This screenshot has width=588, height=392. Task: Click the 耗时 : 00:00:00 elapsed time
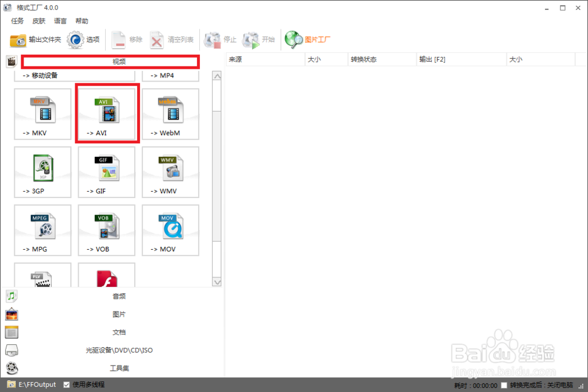pos(476,386)
